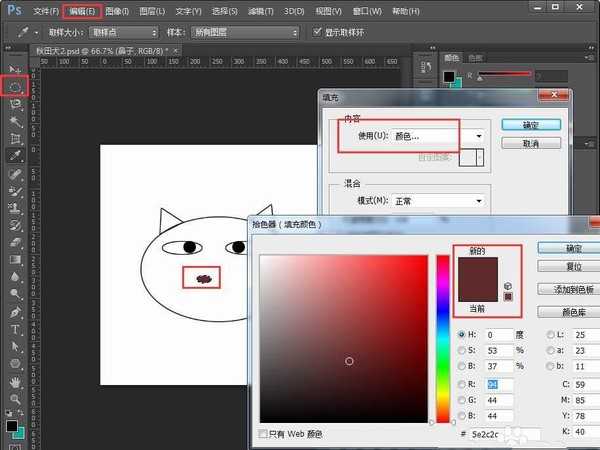The height and width of the screenshot is (450, 600).
Task: Select the Zoom magnifier tool
Action: [16, 398]
